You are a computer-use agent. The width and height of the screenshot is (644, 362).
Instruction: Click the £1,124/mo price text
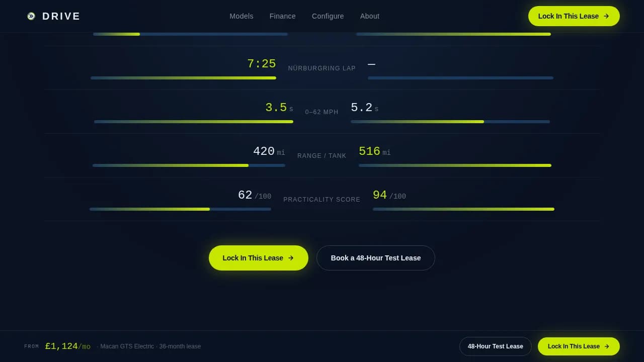pos(67,346)
